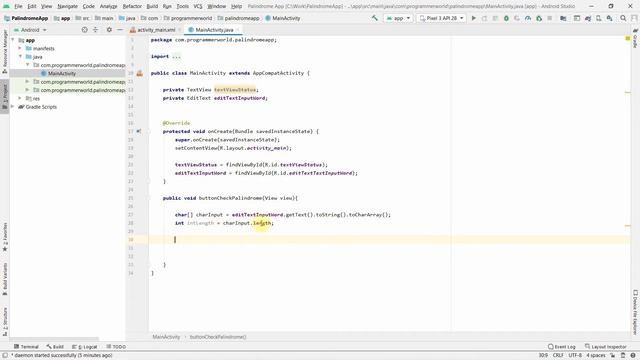Image resolution: width=640 pixels, height=360 pixels.
Task: Open the VCS menu
Action: [x=198, y=6]
